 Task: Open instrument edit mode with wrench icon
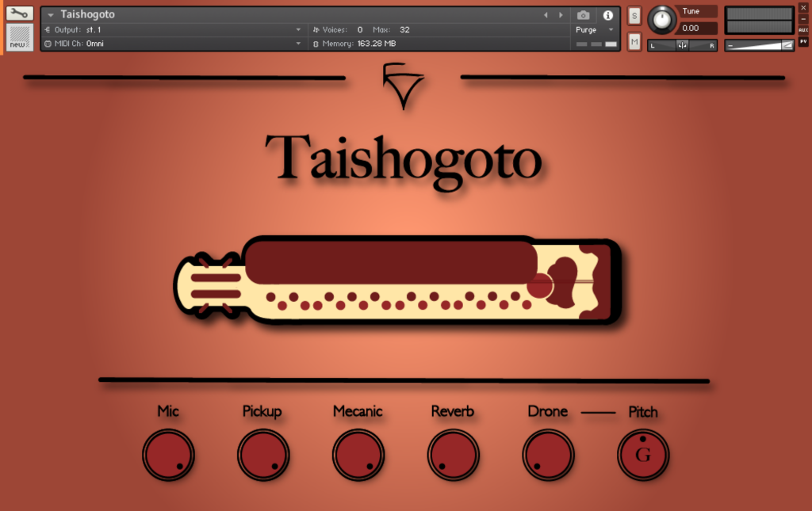point(20,13)
